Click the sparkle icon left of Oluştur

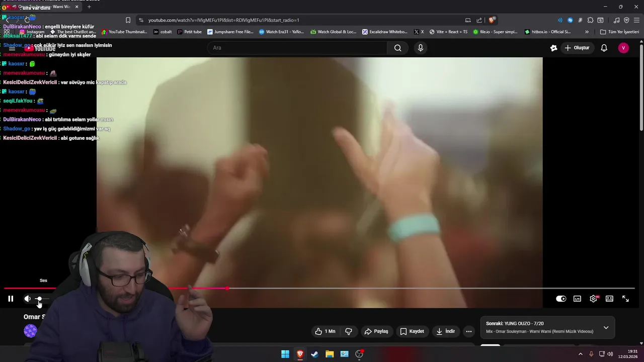point(554,48)
